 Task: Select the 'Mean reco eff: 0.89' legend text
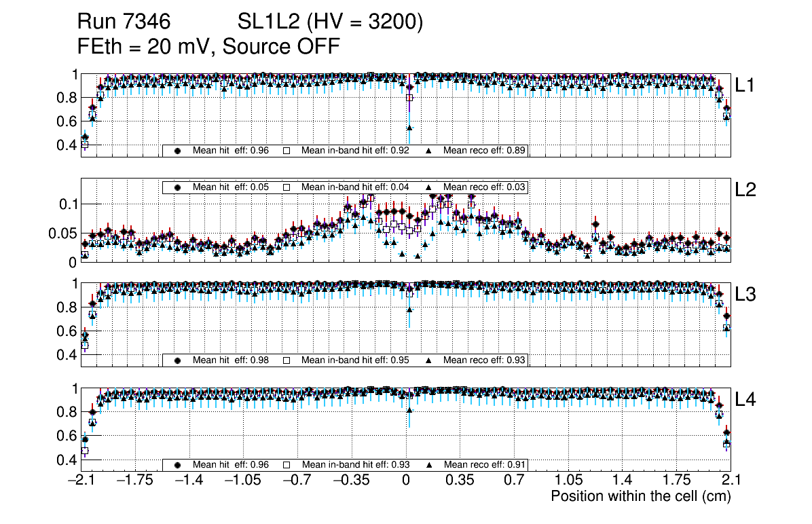[485, 151]
